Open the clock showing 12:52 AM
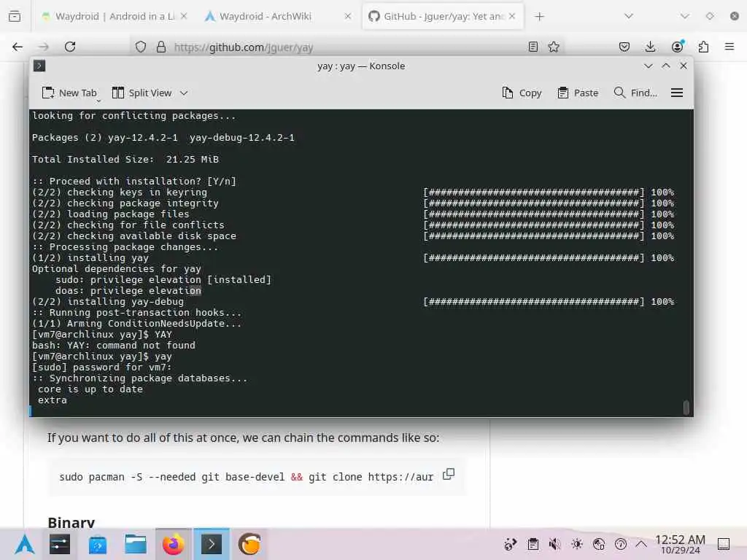747x560 pixels. pyautogui.click(x=680, y=544)
